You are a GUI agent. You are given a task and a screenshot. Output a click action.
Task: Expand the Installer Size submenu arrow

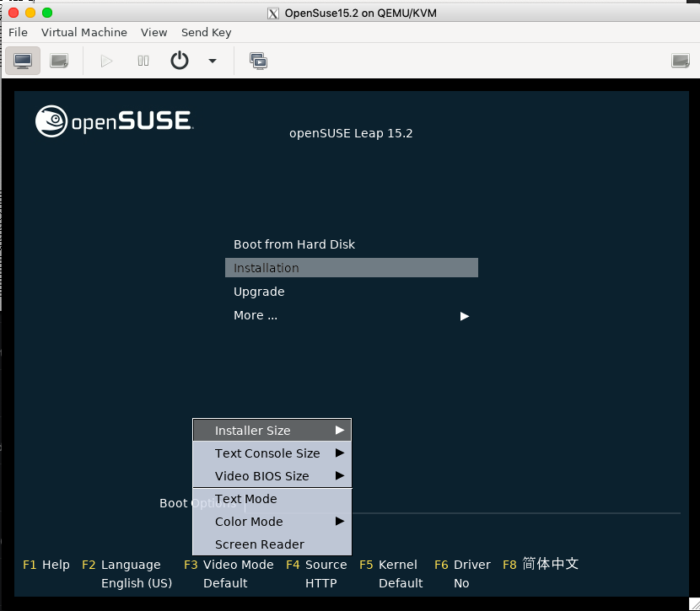340,431
